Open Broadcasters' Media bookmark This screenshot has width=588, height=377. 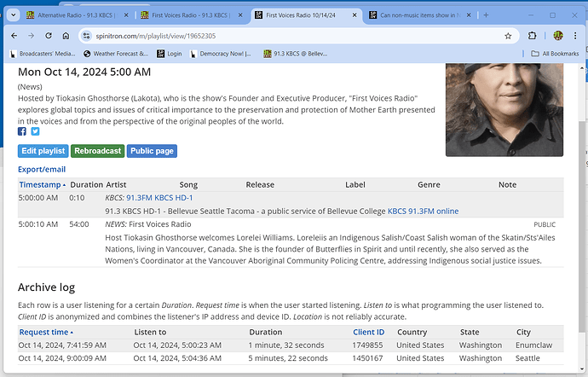43,54
